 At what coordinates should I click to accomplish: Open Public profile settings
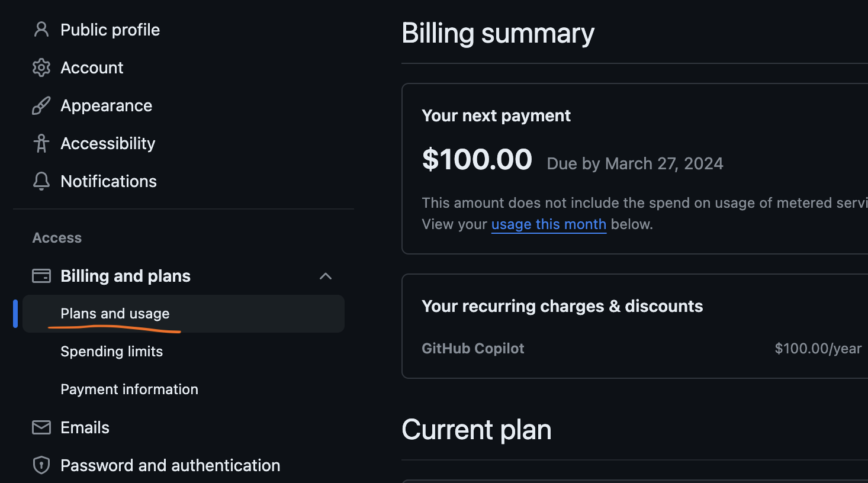click(x=110, y=30)
